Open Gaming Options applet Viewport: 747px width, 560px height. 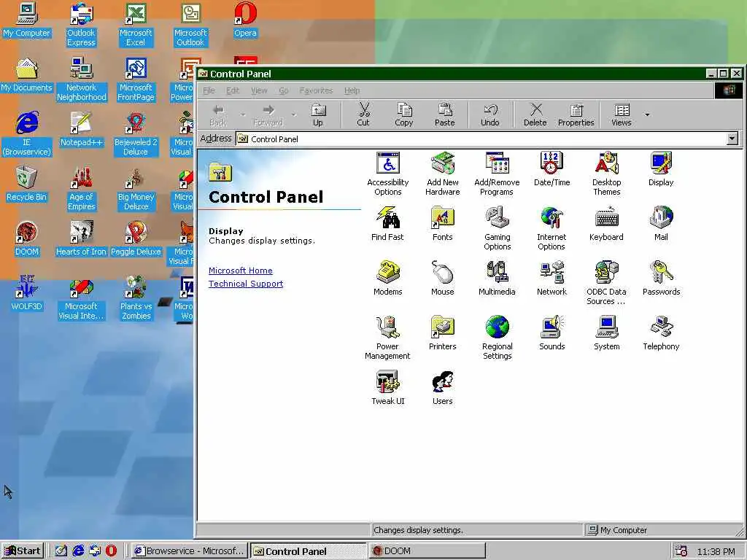497,228
